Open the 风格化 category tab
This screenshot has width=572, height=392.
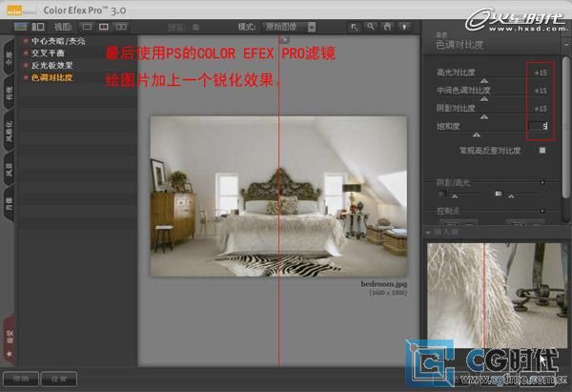point(10,131)
